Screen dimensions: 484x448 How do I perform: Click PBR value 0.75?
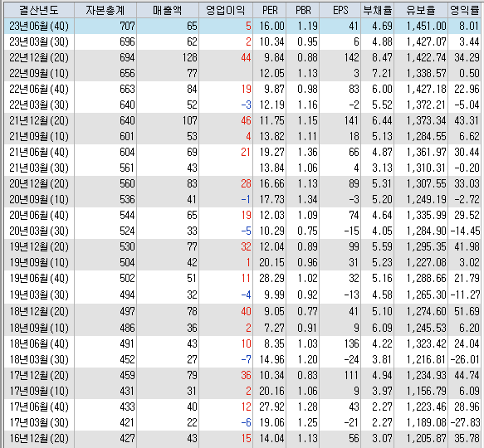click(307, 231)
